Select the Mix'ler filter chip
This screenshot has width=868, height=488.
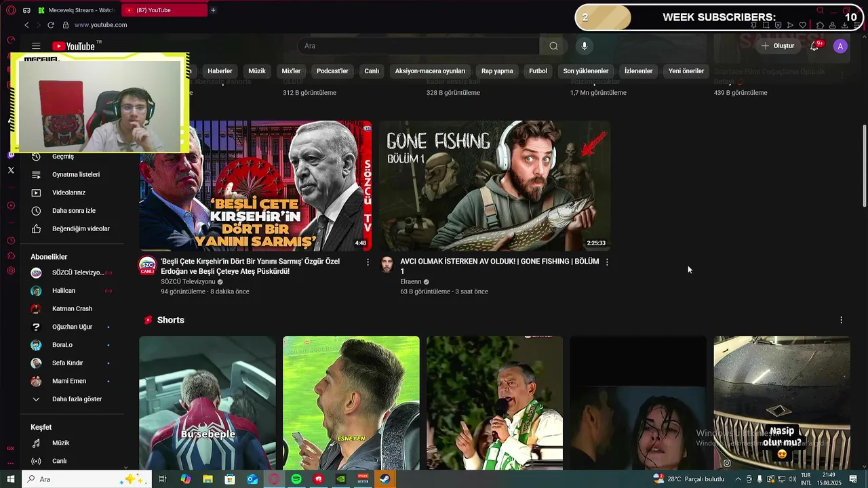291,71
